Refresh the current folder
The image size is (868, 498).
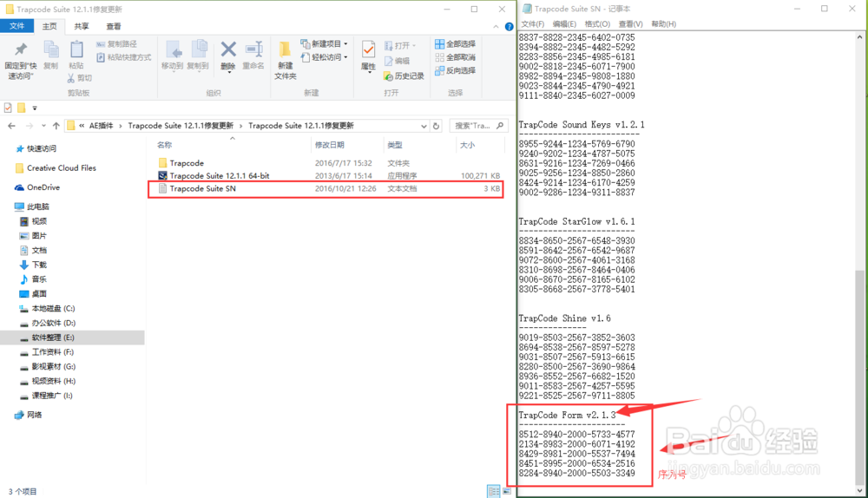click(437, 126)
